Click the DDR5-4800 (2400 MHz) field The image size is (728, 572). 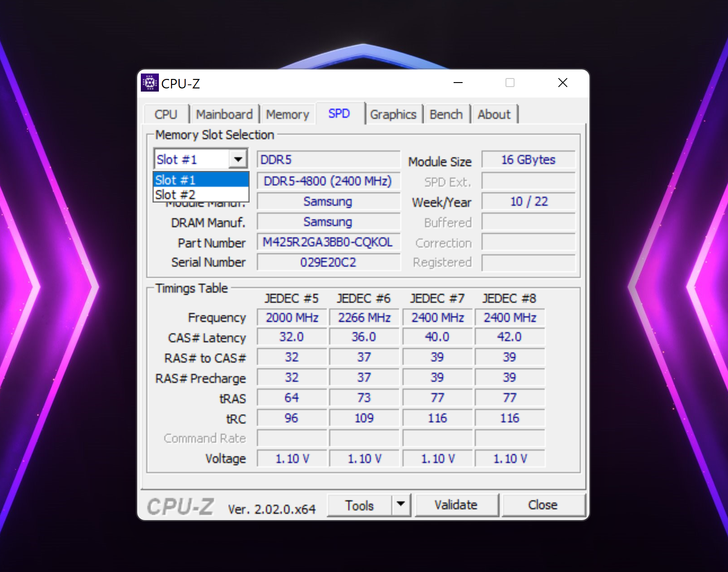(x=329, y=181)
